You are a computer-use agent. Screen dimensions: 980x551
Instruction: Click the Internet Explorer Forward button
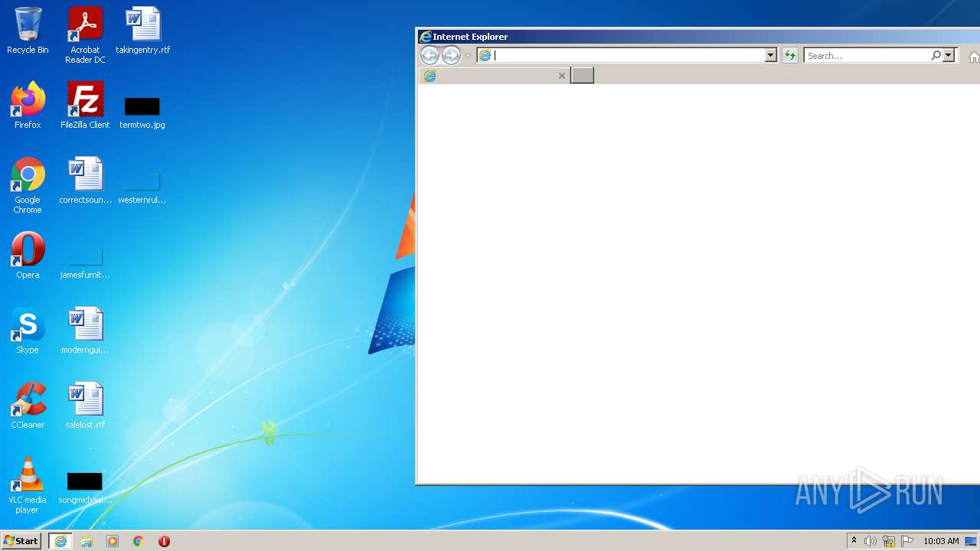(x=451, y=55)
